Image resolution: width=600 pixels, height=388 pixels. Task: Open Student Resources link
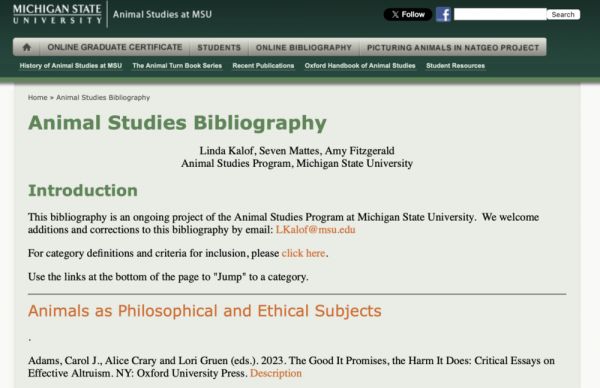455,66
